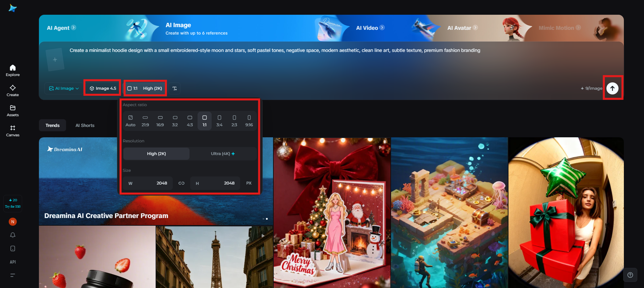Select the 4:3 aspect ratio
644x288 pixels.
click(x=190, y=121)
